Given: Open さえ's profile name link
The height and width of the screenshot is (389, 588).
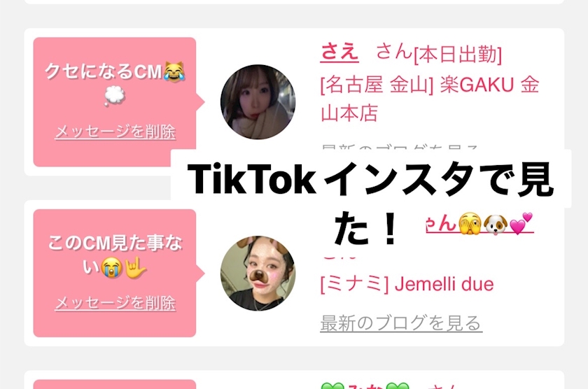Looking at the screenshot, I should 339,51.
